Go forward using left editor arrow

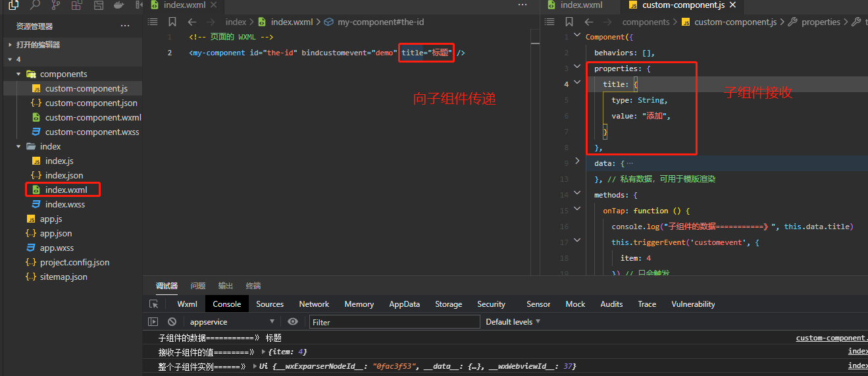[x=211, y=22]
